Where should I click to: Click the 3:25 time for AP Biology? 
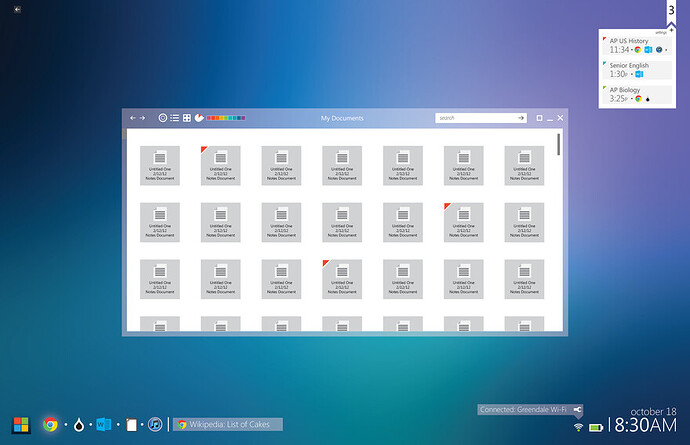point(618,99)
